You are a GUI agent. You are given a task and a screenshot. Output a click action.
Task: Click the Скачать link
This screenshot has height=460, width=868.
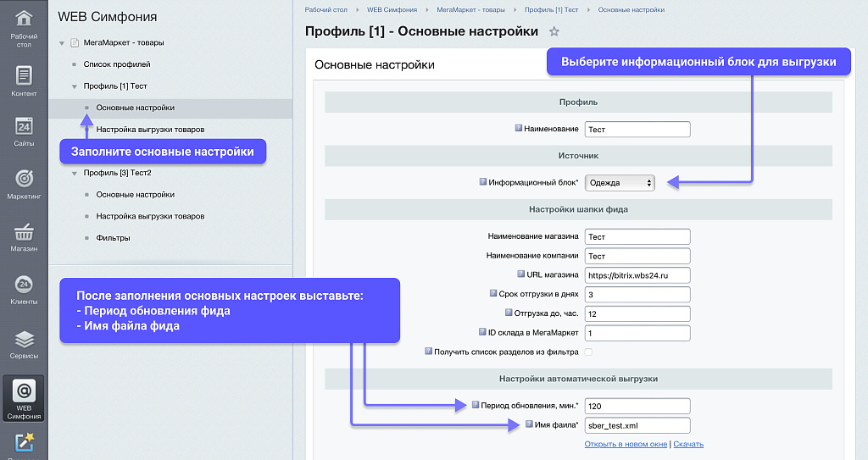pyautogui.click(x=688, y=444)
